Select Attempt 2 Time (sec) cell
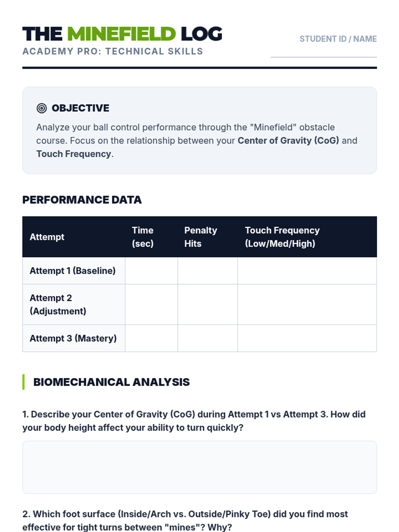 click(151, 305)
